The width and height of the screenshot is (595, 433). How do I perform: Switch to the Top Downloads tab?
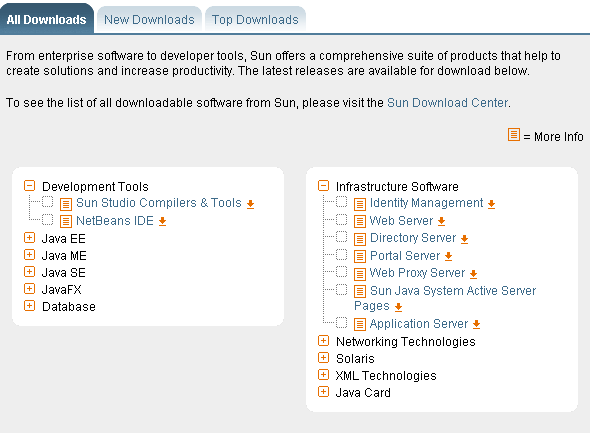[255, 20]
